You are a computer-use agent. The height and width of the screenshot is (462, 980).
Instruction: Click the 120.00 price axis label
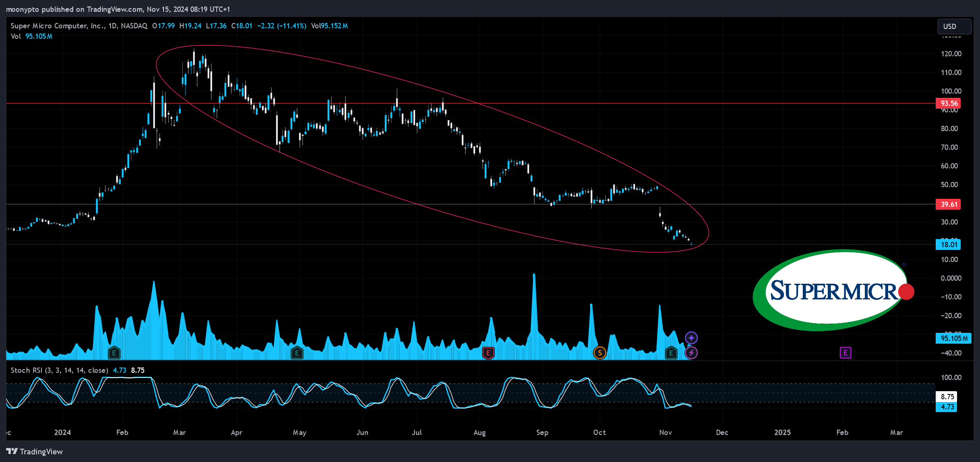(x=951, y=54)
